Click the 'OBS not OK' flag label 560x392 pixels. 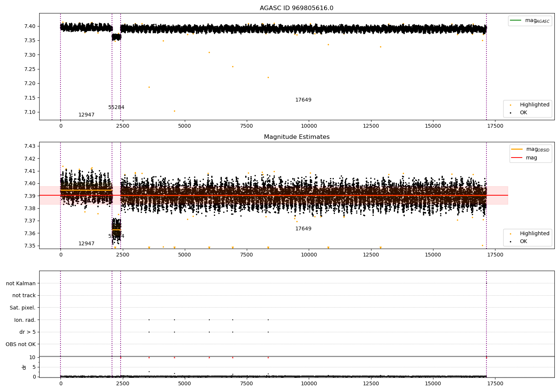click(21, 345)
